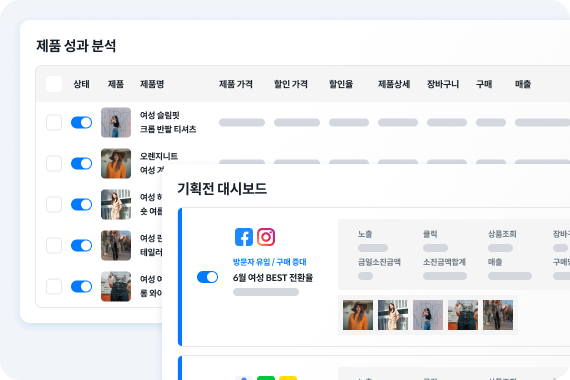Screen dimensions: 570x380
Task: Click the 상품조회 metric label in dashboard
Action: (502, 234)
